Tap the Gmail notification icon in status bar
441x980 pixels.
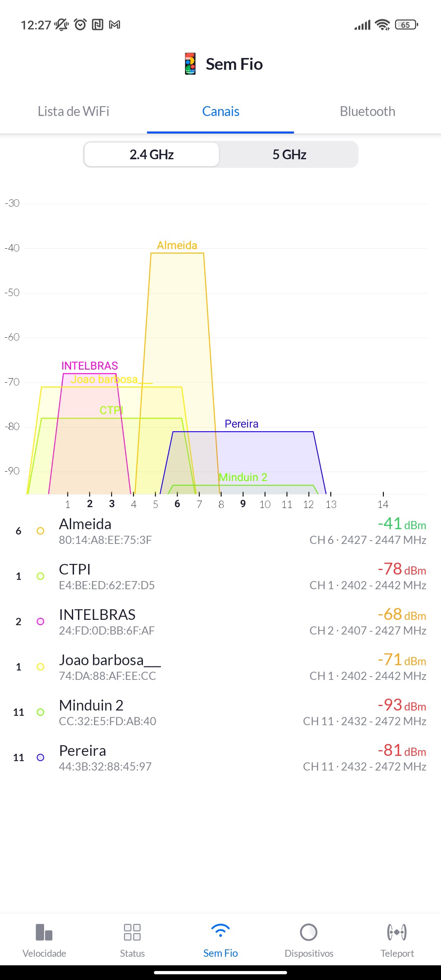[x=115, y=25]
